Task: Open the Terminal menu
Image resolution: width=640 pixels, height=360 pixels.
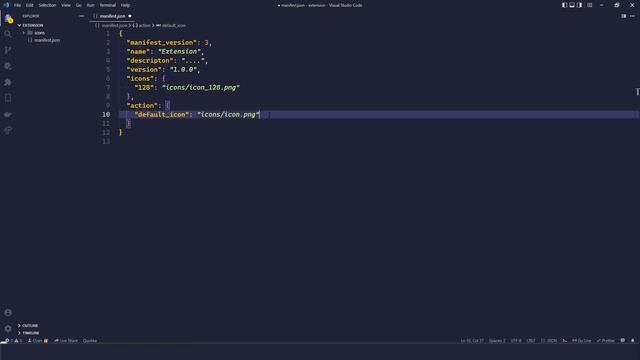Action: [x=108, y=5]
